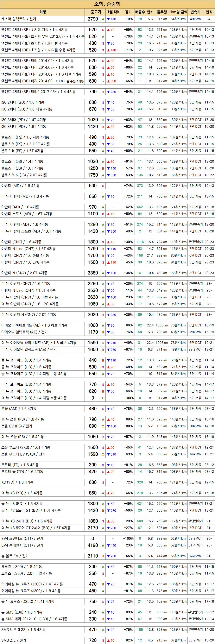Click the blue down arrow in the 캐스퍼 일렉트릭 row
215x644 pixels.
click(108, 19)
